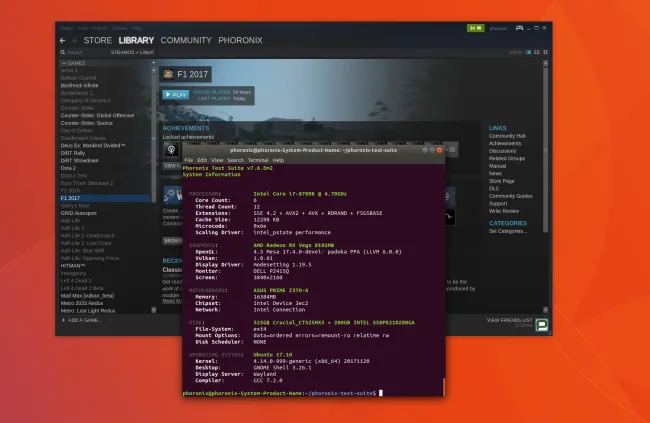Click the magnifier icon in library search

tap(63, 52)
